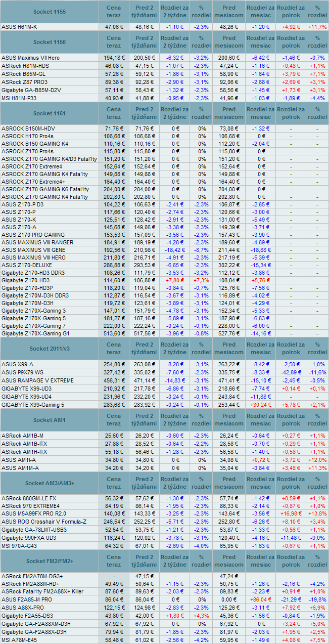This screenshot has width=329, height=644.
Task: Select ASROCK H170 Pro4s product name
Action: click(28, 136)
